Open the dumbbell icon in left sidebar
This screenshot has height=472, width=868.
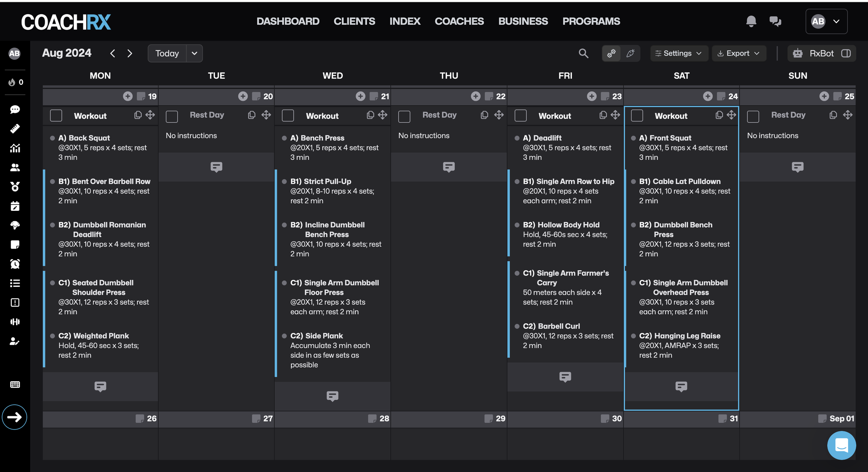pos(15,322)
